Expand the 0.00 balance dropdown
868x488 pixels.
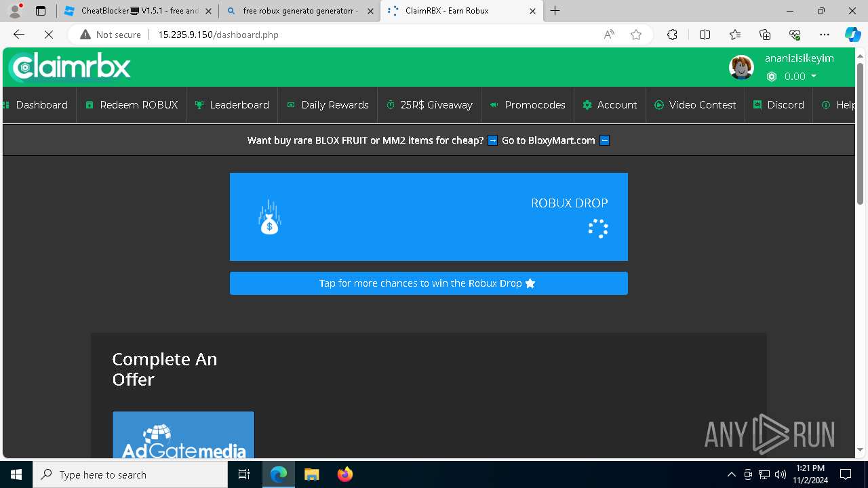point(791,77)
